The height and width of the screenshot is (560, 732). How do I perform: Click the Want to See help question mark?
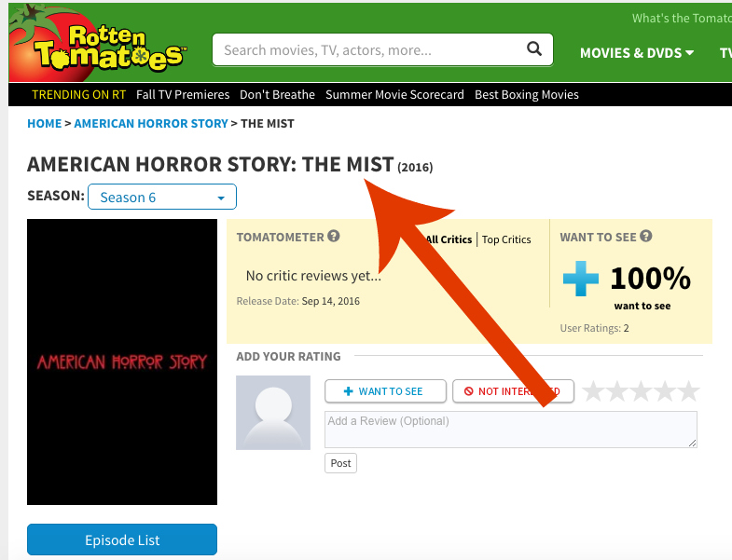point(645,236)
